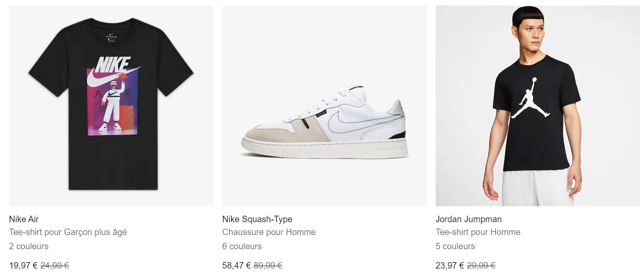This screenshot has width=644, height=278.
Task: Click the crossed-out 89,99 € original price
Action: click(268, 266)
